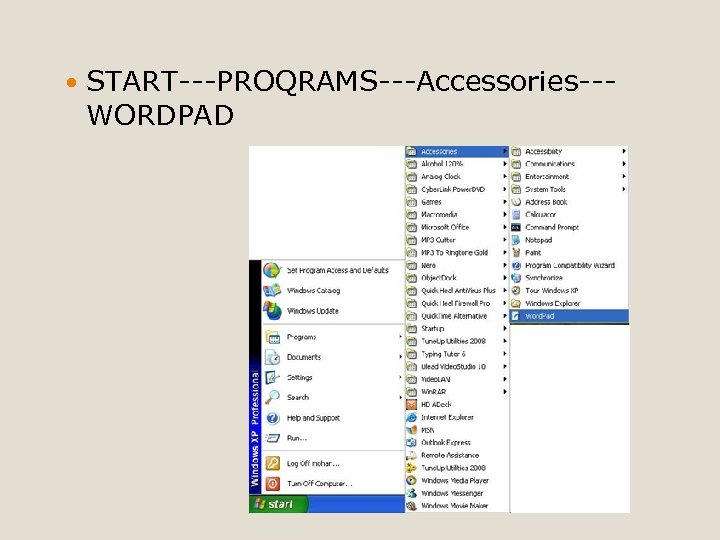
Task: Launch Outlook Express
Action: (457, 443)
